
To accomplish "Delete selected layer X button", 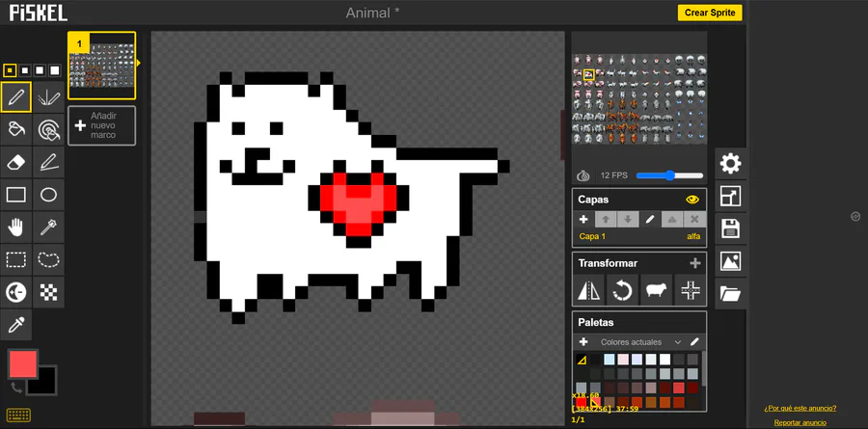I will click(x=694, y=219).
